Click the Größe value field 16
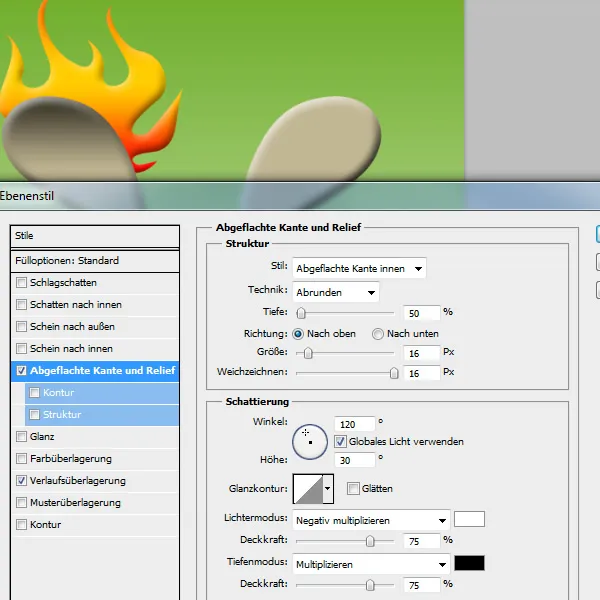 click(x=421, y=353)
